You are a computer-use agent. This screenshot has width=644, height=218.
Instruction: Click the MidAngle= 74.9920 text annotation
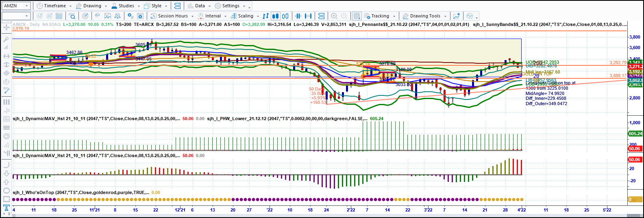(545, 93)
